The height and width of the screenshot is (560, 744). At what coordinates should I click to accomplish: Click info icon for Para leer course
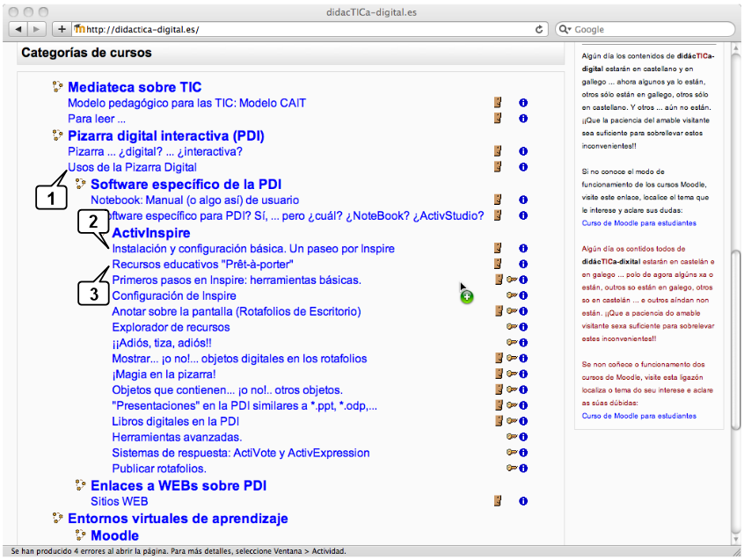523,119
